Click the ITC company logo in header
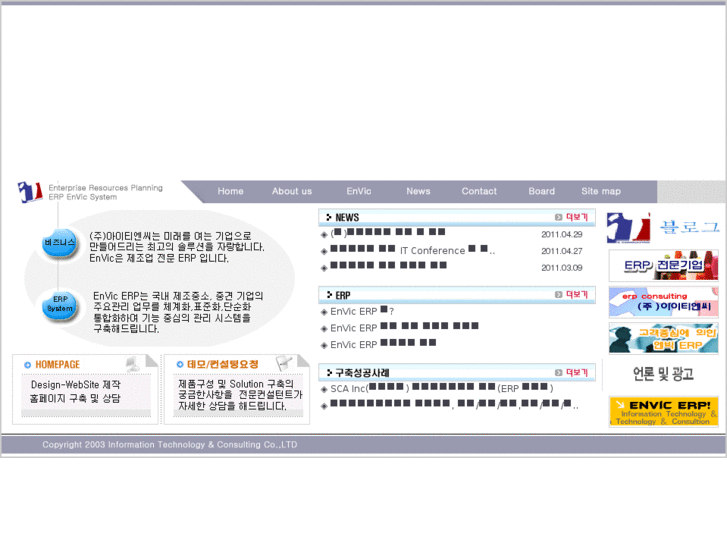 pyautogui.click(x=30, y=192)
